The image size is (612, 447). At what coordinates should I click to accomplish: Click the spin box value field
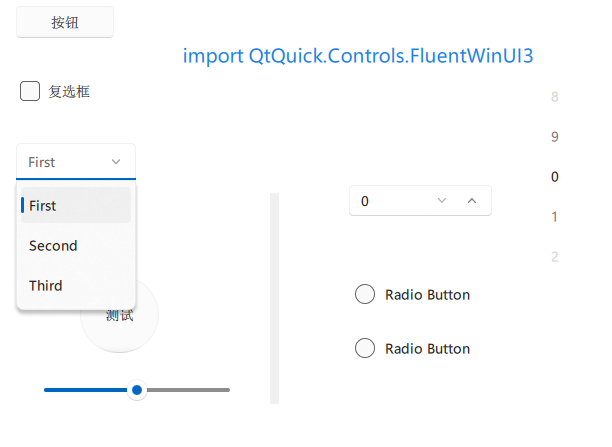(x=390, y=201)
